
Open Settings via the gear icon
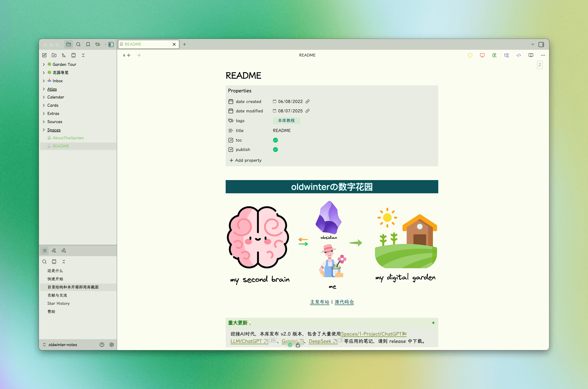click(x=112, y=345)
